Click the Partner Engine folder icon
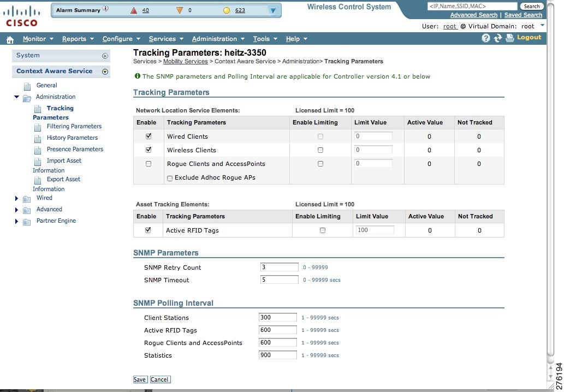The width and height of the screenshot is (564, 392). (27, 222)
